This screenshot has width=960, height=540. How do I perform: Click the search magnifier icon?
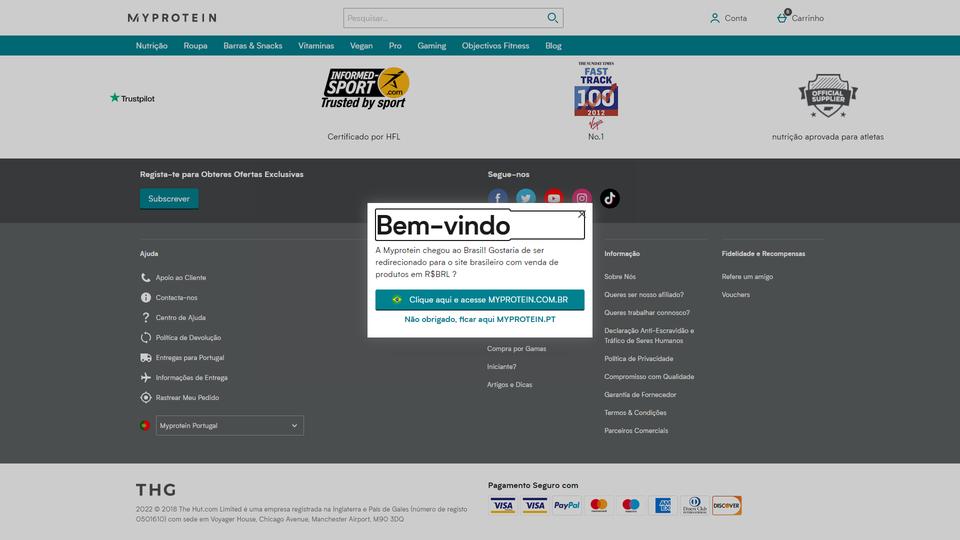(x=552, y=18)
